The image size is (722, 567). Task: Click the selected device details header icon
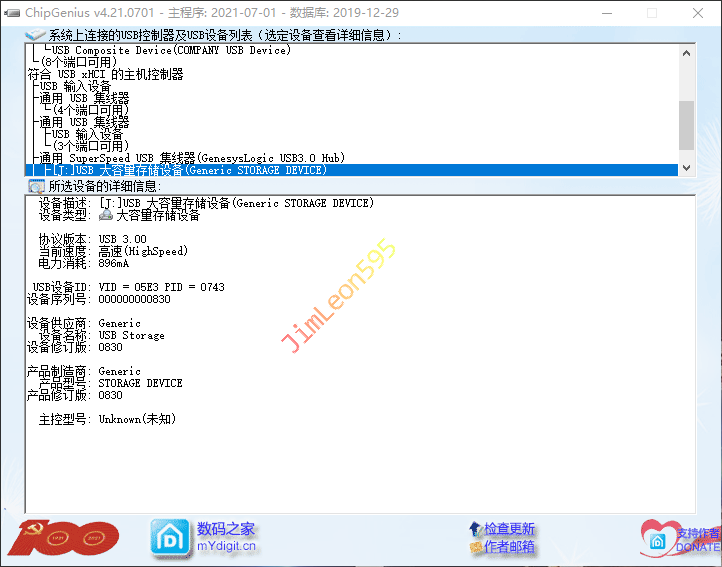tap(36, 186)
